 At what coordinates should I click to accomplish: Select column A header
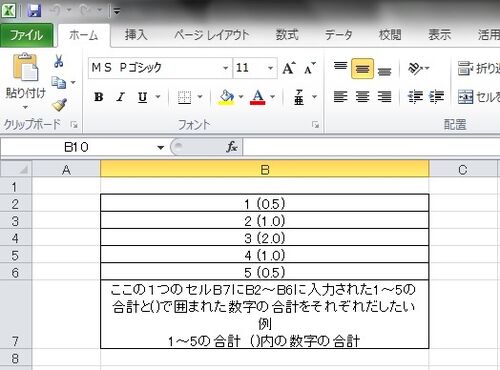(x=66, y=169)
